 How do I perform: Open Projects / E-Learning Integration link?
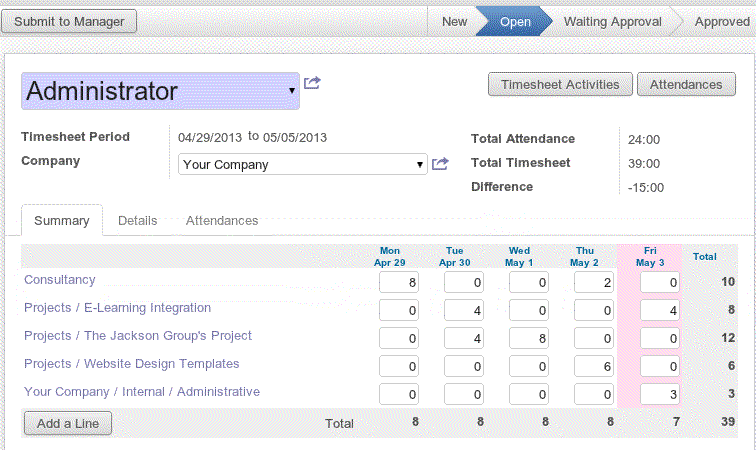(117, 308)
